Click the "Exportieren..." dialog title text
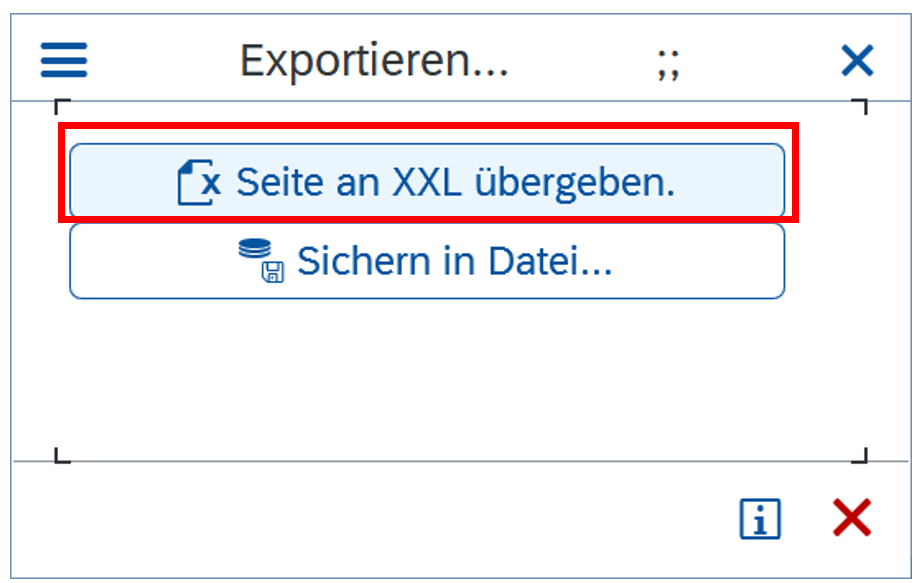The height and width of the screenshot is (583, 919). coord(374,62)
